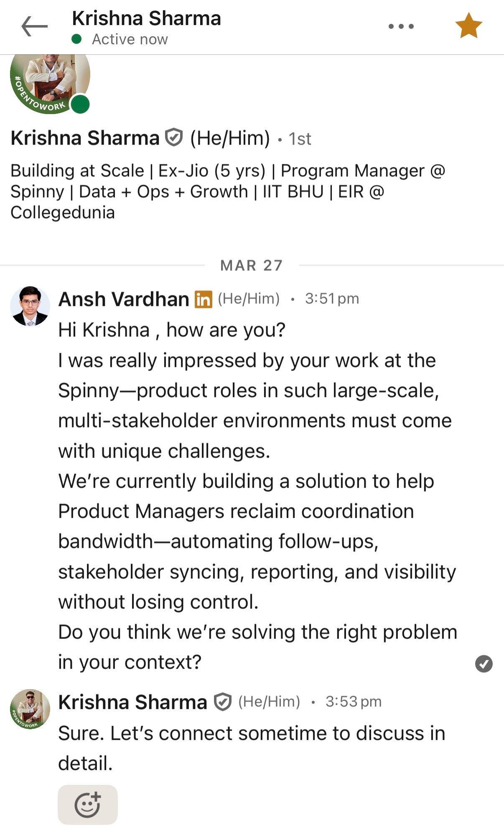Screen dimensions: 504x840
Task: Open the three-dot more options menu
Action: coord(401,26)
